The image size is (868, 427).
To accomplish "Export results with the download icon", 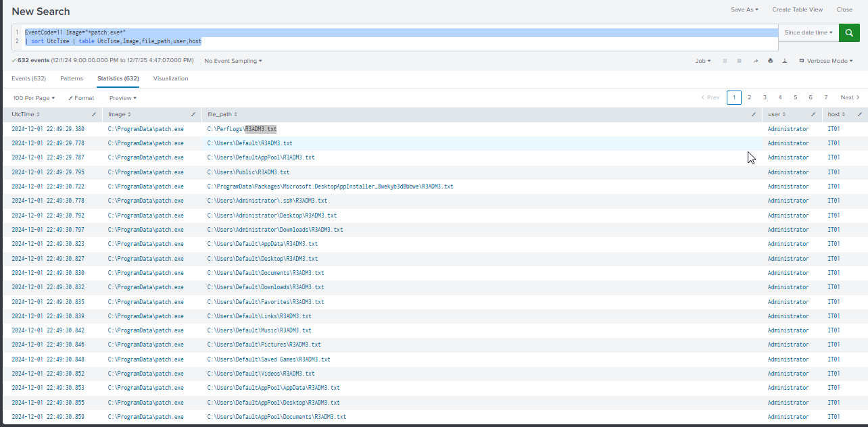I will (785, 60).
